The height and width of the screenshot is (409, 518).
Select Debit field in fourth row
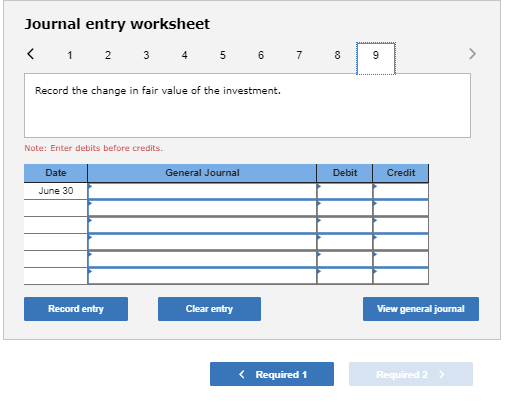345,242
